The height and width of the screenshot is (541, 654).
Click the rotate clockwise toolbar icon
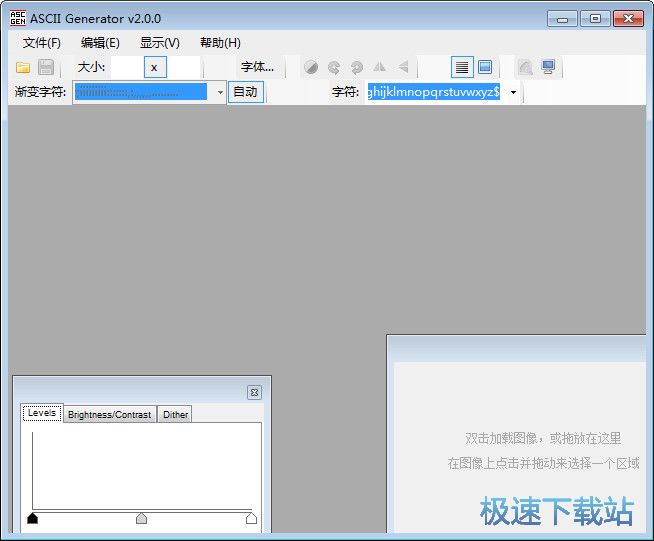[x=334, y=68]
